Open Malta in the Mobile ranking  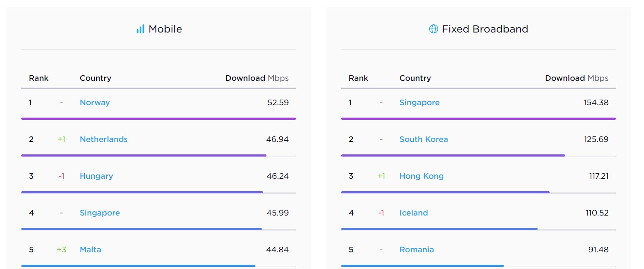(91, 250)
